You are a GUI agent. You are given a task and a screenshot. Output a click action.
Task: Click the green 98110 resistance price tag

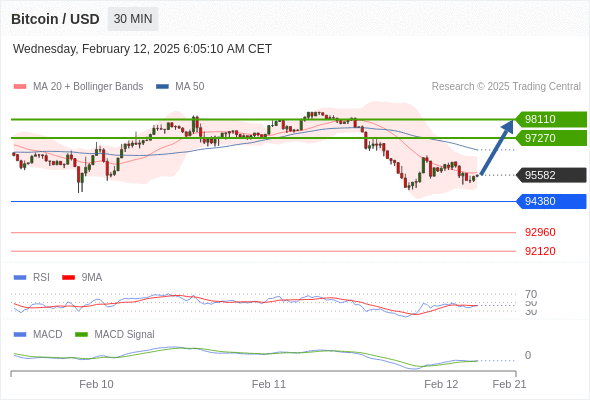pyautogui.click(x=551, y=119)
